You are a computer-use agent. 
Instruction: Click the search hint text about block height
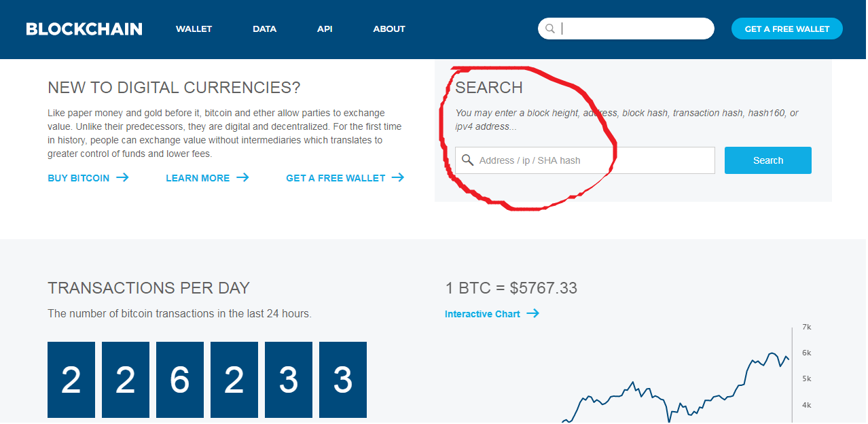pyautogui.click(x=627, y=120)
